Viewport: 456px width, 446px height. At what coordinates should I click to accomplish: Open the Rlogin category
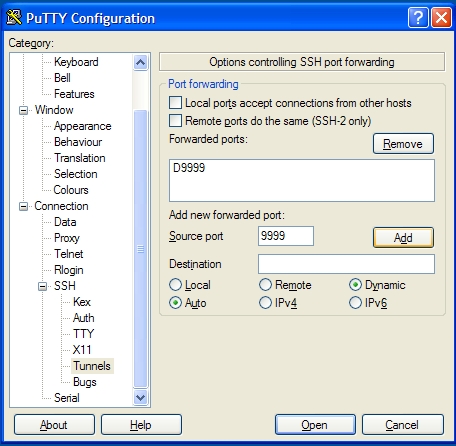[x=69, y=270]
